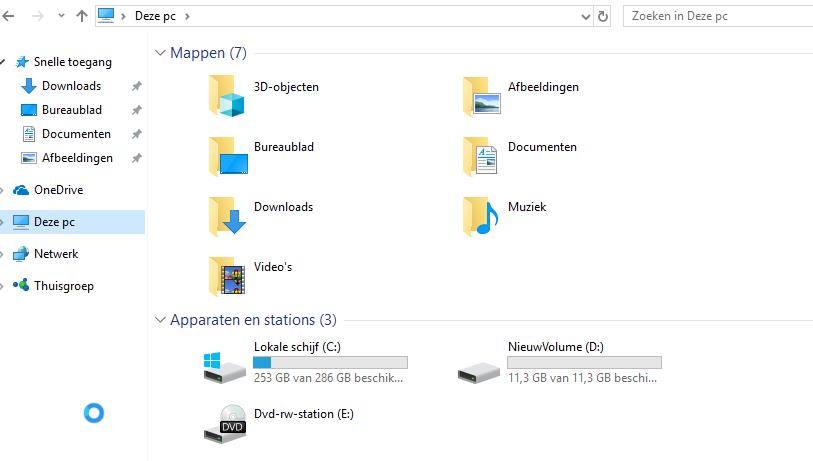
Task: Open the Muziek folder icon
Action: [481, 216]
